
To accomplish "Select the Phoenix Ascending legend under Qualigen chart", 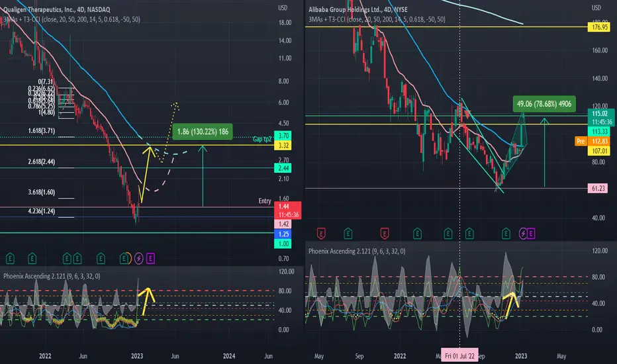I will tap(52, 276).
